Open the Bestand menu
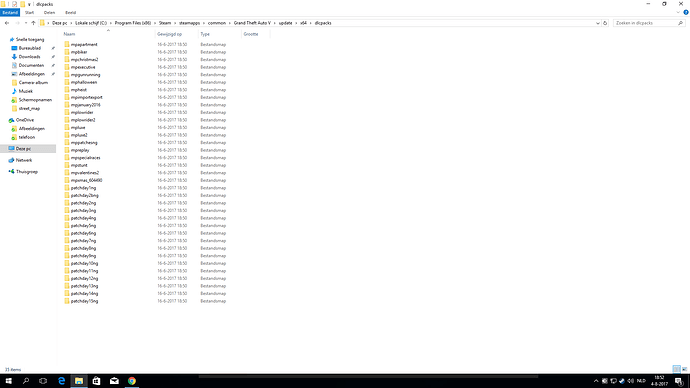690x388 pixels. 10,12
